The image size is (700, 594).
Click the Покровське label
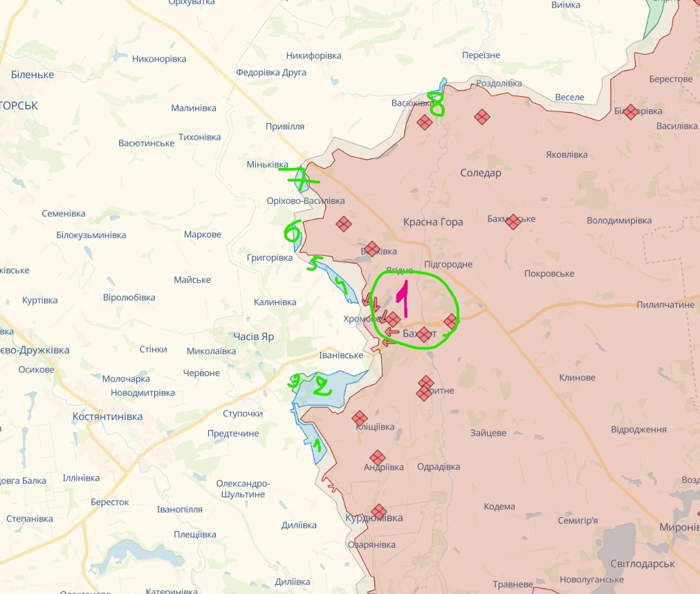(x=549, y=274)
